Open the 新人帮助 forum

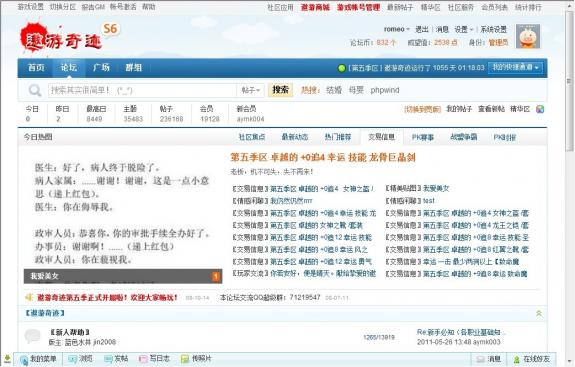pyautogui.click(x=70, y=332)
